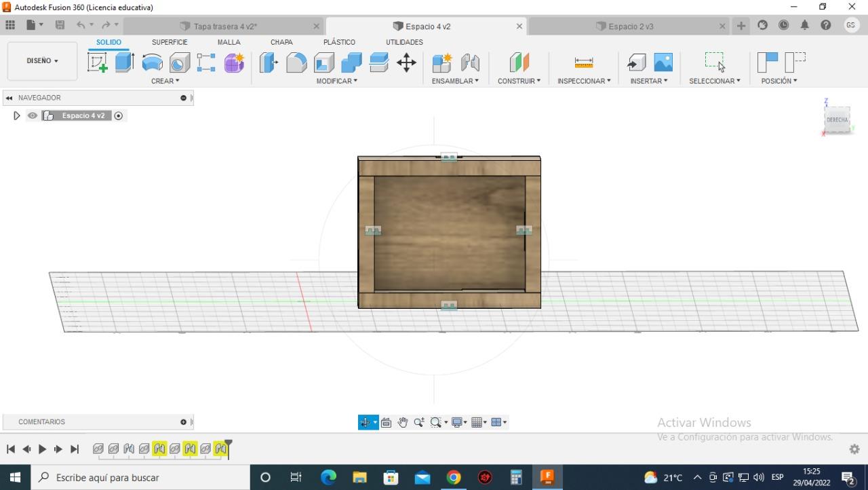Open the DISEÑO workspace dropdown
Screen dimensions: 868x490
click(x=42, y=61)
